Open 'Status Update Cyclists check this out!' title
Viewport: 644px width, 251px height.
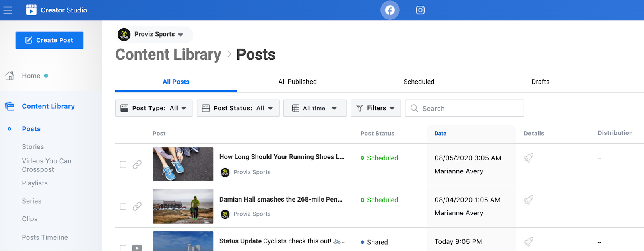(282, 241)
